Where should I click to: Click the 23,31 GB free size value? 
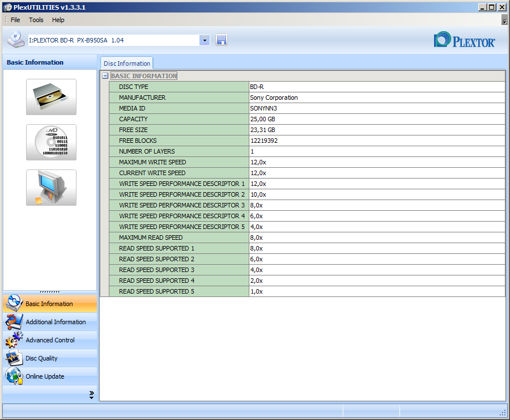(263, 130)
